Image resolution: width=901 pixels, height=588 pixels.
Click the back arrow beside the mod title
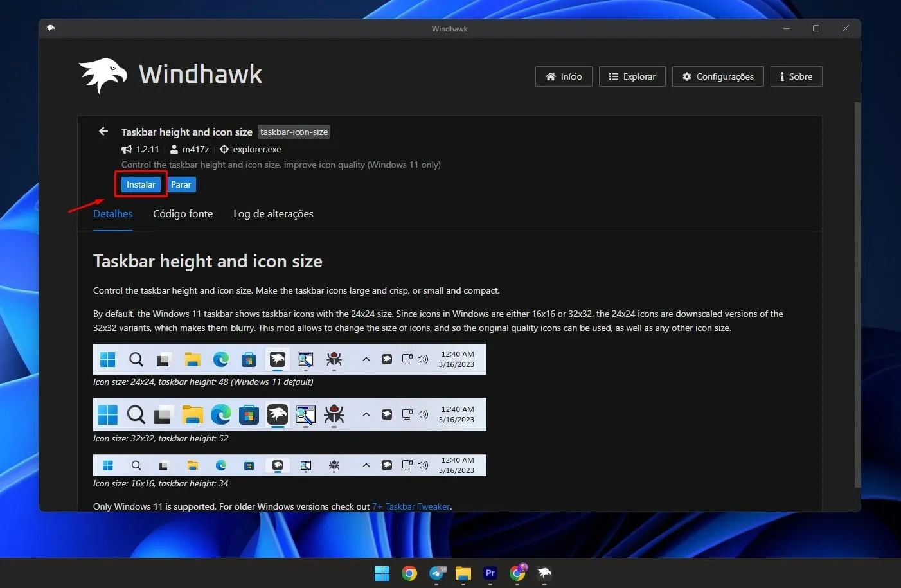pos(103,131)
